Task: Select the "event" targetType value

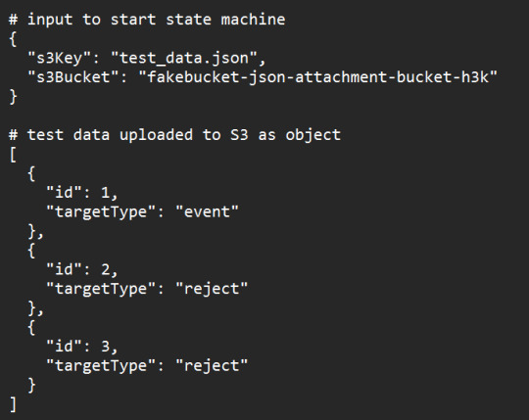Action: coord(207,211)
